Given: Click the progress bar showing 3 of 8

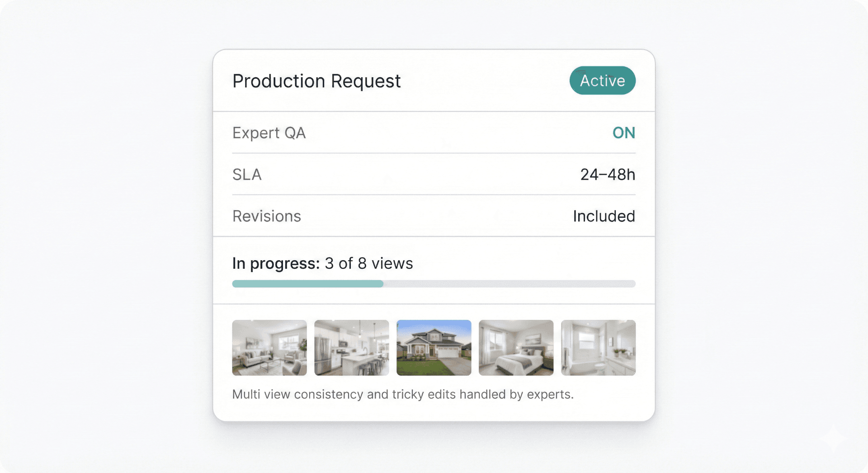Looking at the screenshot, I should (x=434, y=284).
